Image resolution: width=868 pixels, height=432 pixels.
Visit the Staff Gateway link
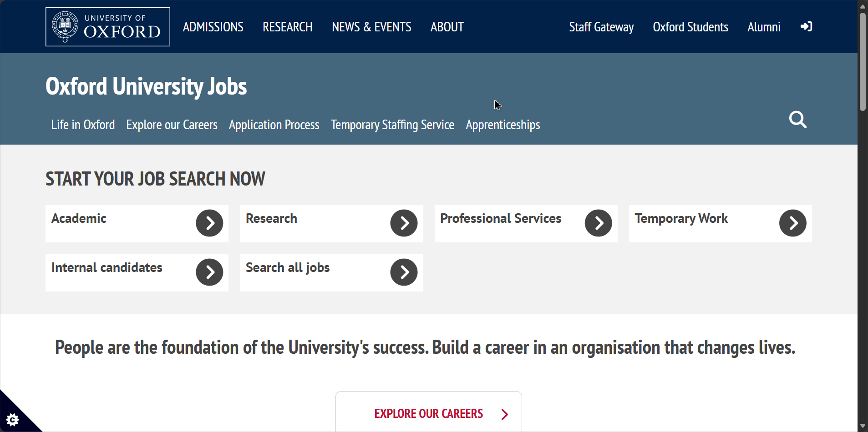point(601,27)
